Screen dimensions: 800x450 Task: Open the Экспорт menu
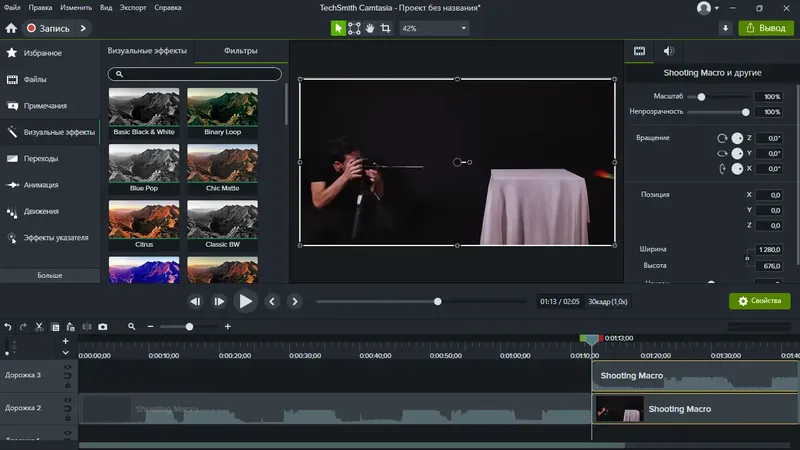131,8
